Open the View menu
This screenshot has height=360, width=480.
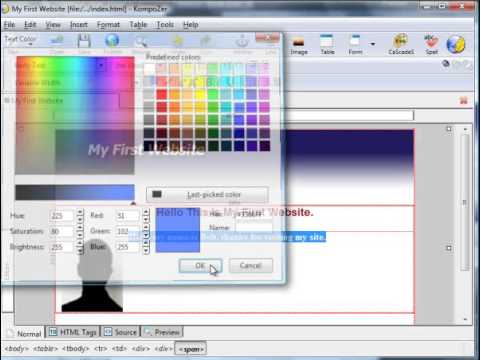(53, 25)
